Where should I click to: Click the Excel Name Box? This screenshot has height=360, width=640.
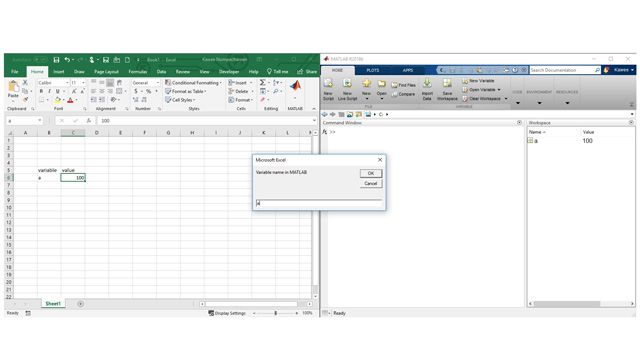point(24,121)
